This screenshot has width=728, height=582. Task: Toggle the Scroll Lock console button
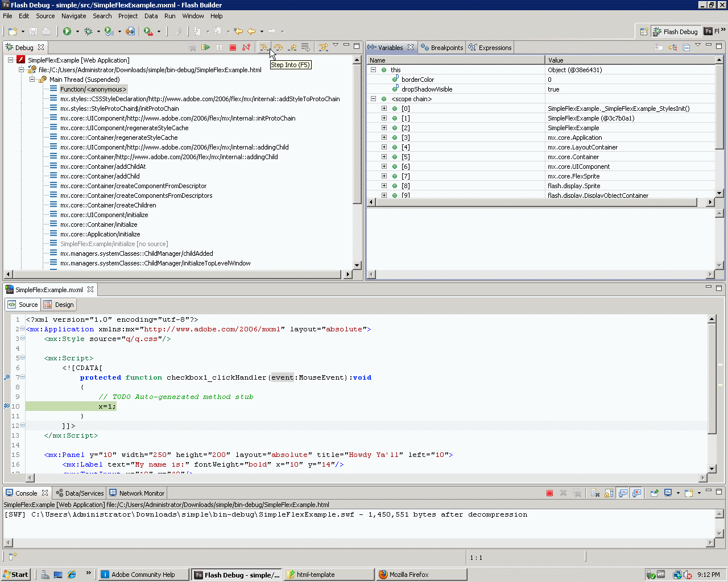coord(609,493)
